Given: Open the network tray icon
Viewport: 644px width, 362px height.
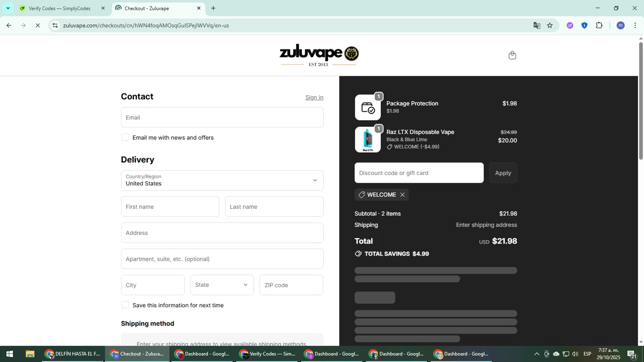Looking at the screenshot, I should tap(566, 354).
